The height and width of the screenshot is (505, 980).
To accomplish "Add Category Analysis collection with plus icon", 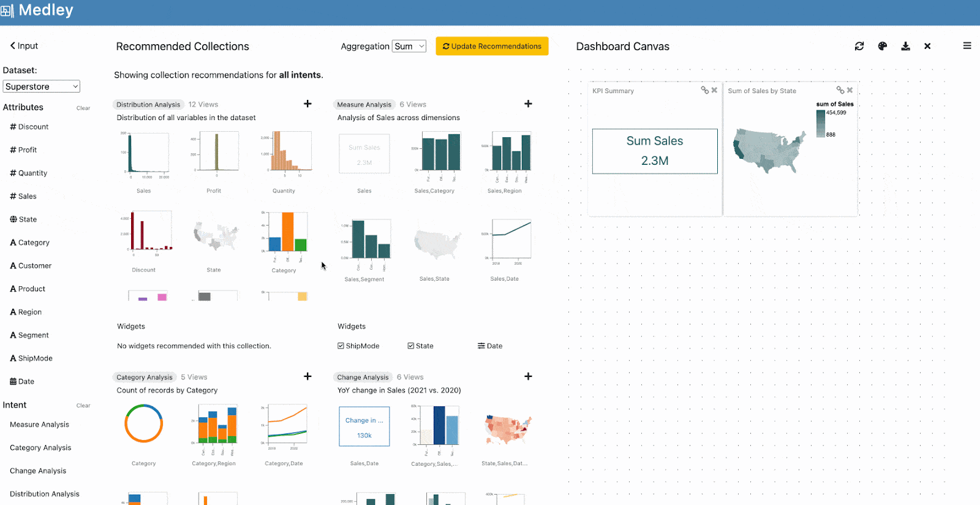I will tap(307, 376).
